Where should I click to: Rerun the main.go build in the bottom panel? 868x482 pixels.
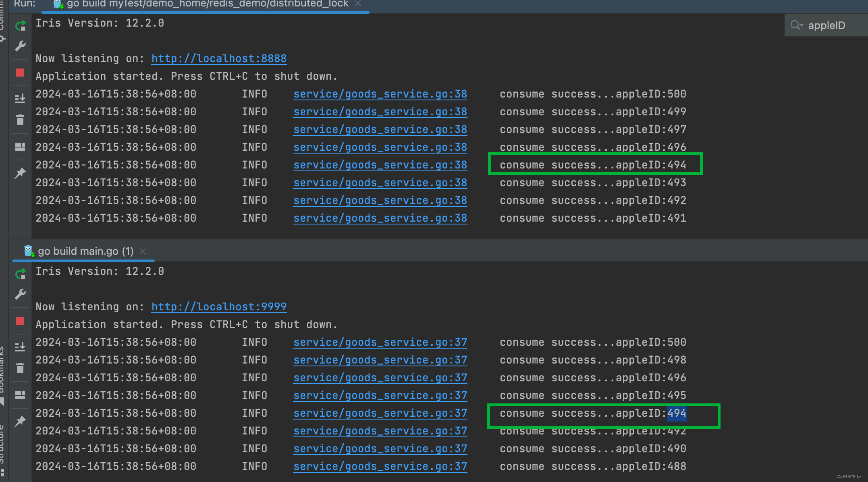tap(20, 274)
